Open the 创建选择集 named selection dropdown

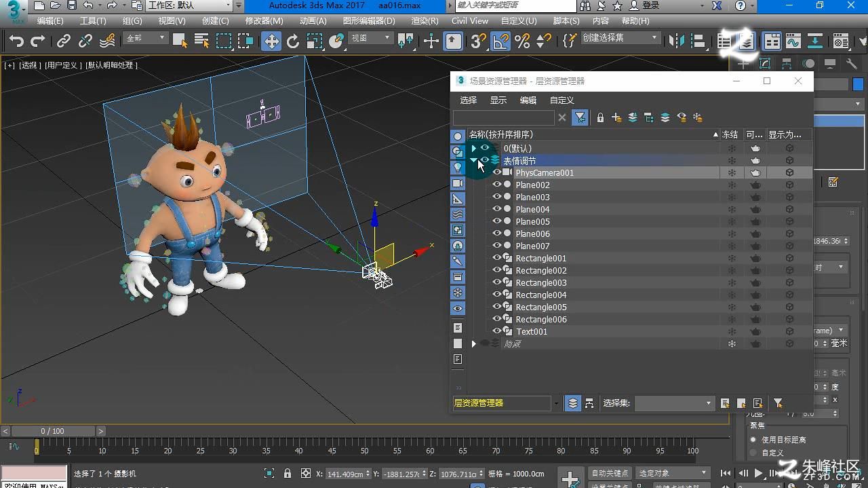pos(620,38)
